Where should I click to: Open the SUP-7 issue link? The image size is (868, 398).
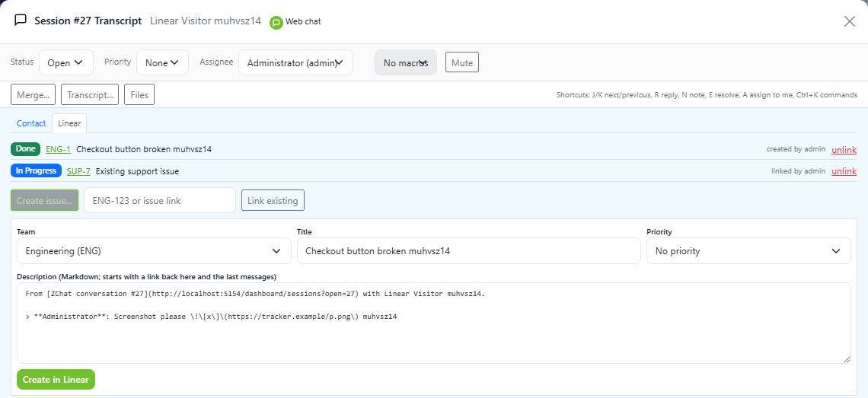pos(78,171)
